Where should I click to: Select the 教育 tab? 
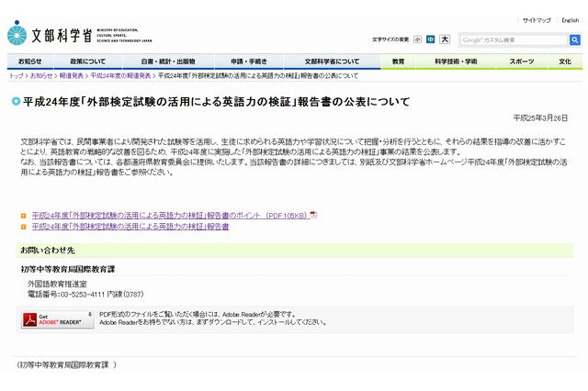pyautogui.click(x=398, y=61)
